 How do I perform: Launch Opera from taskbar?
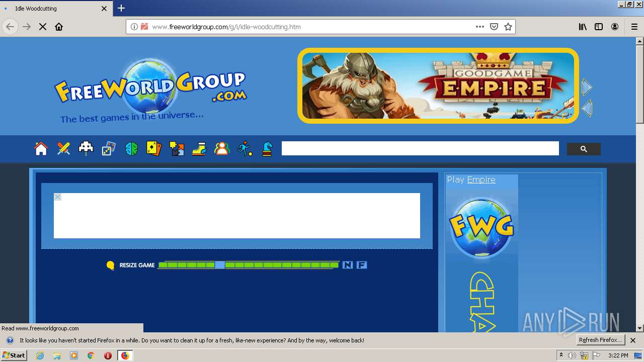pos(108,355)
